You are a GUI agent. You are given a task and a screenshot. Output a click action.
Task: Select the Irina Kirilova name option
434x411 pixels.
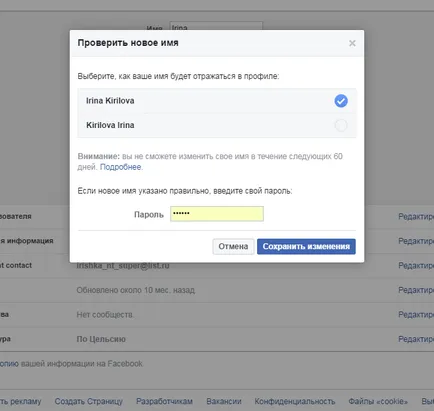coord(217,101)
